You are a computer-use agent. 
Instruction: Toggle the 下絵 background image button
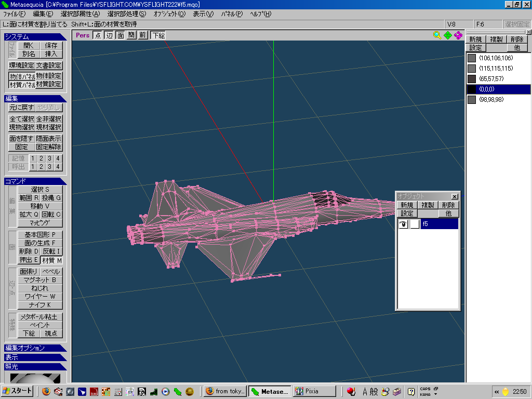pyautogui.click(x=158, y=35)
